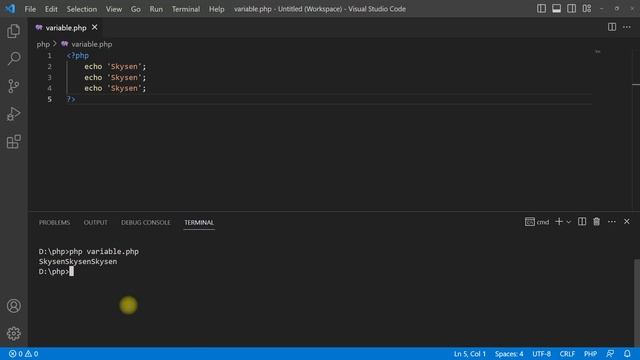The image size is (640, 360).
Task: Create a new terminal with plus icon
Action: tap(559, 222)
